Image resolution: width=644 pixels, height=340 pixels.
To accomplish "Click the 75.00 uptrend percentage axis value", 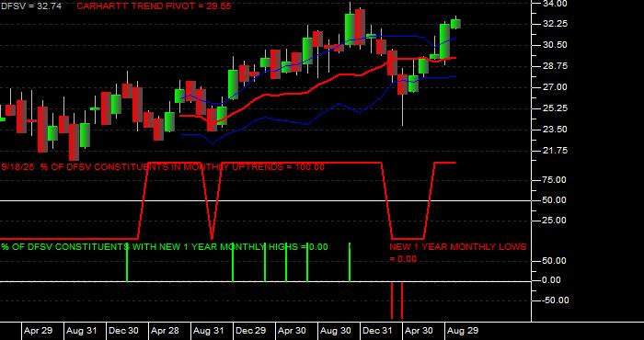I will pos(555,180).
